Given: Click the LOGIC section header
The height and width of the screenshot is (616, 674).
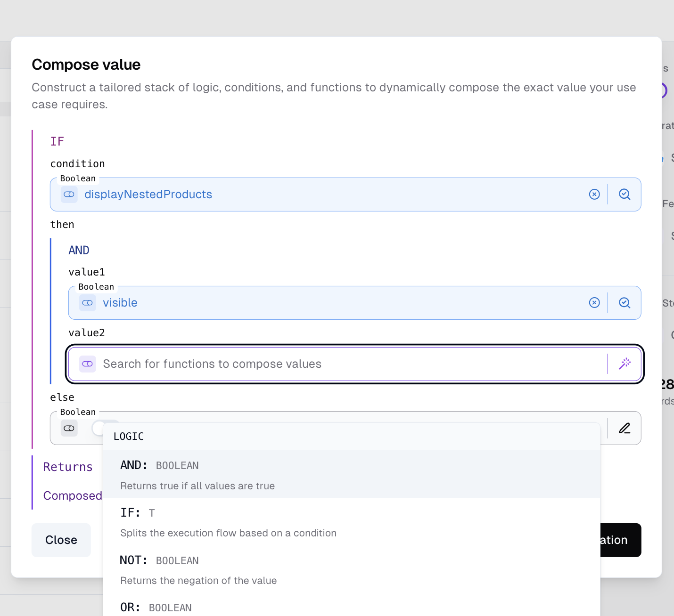Looking at the screenshot, I should coord(129,436).
